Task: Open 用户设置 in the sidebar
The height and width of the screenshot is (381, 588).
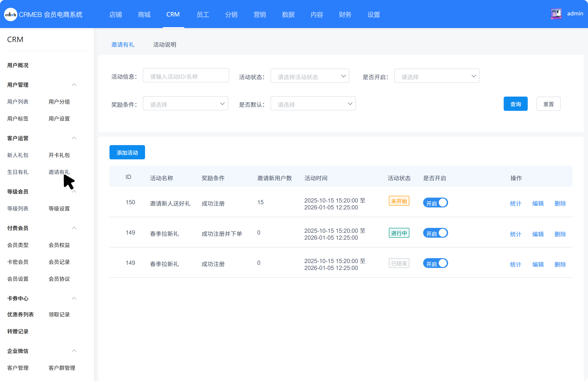Action: [x=59, y=119]
